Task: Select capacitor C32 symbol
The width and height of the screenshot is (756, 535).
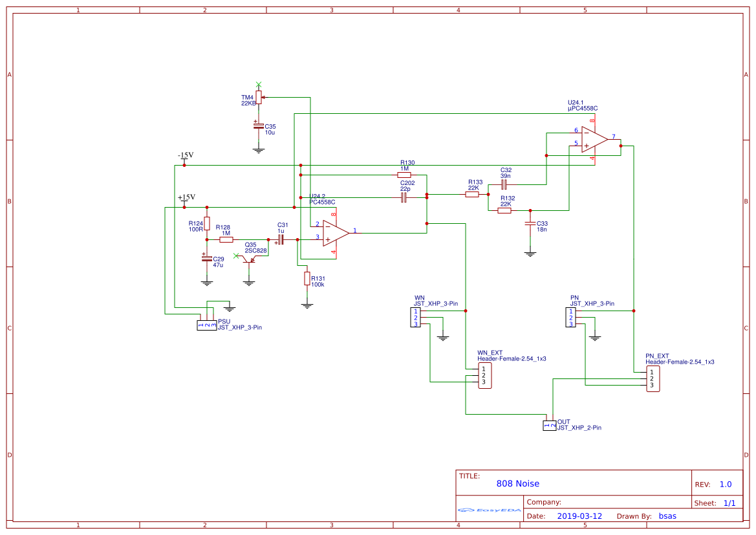Action: pos(504,185)
